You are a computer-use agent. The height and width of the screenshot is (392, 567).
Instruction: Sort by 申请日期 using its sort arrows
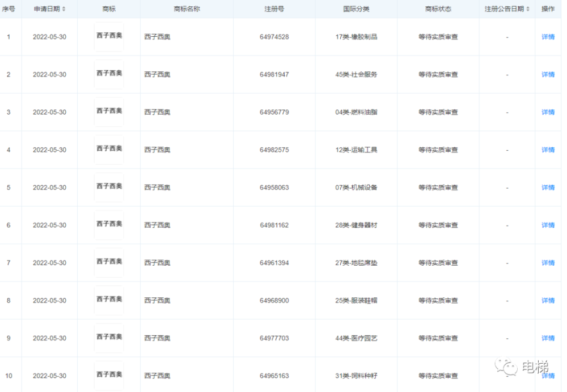pyautogui.click(x=64, y=9)
